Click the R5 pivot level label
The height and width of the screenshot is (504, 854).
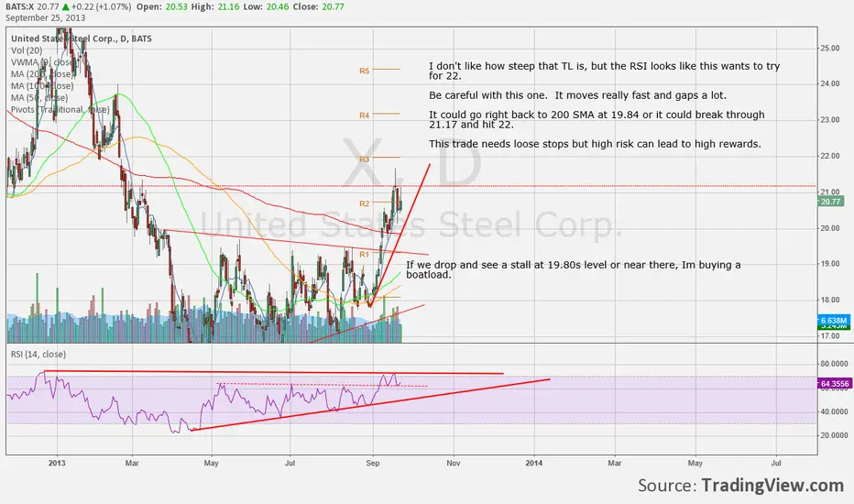365,71
